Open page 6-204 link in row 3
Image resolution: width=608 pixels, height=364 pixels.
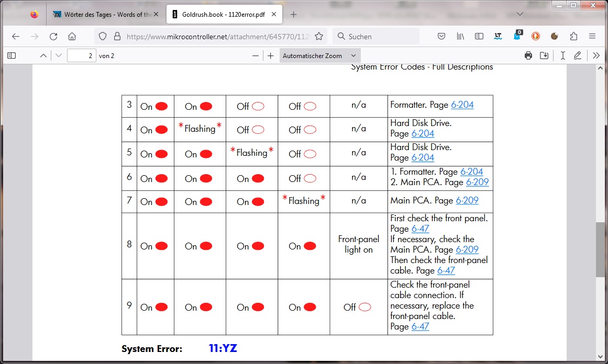point(462,105)
